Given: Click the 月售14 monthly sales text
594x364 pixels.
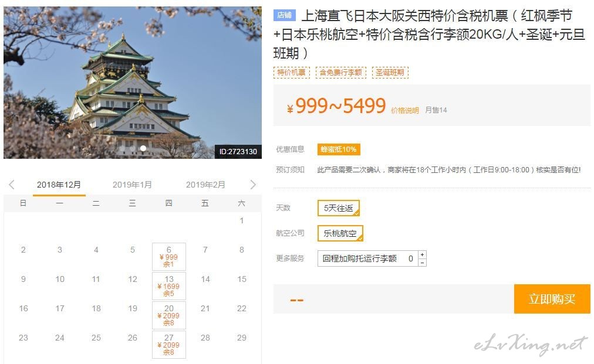Looking at the screenshot, I should click(x=436, y=110).
